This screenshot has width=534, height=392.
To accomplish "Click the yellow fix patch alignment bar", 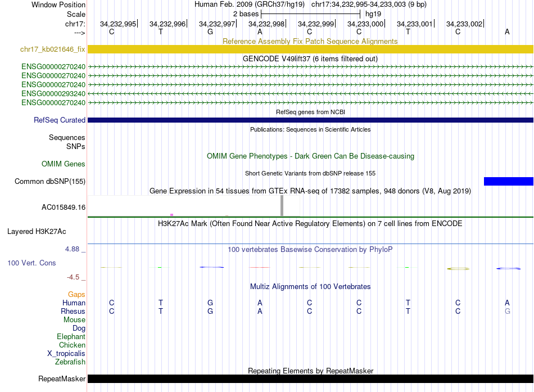I will click(310, 49).
